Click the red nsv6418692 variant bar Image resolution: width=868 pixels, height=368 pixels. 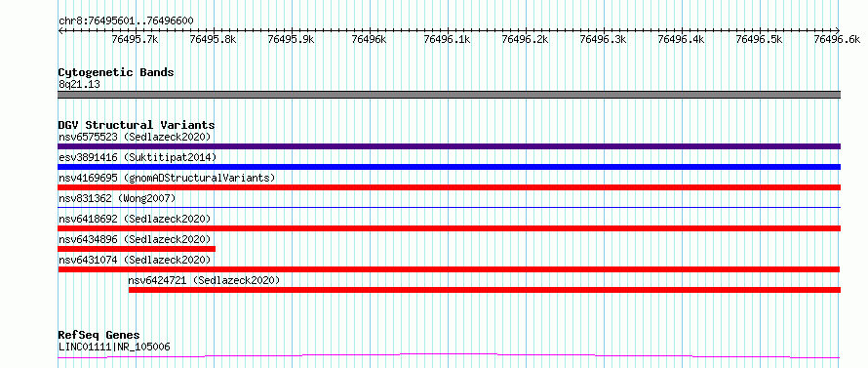point(449,228)
